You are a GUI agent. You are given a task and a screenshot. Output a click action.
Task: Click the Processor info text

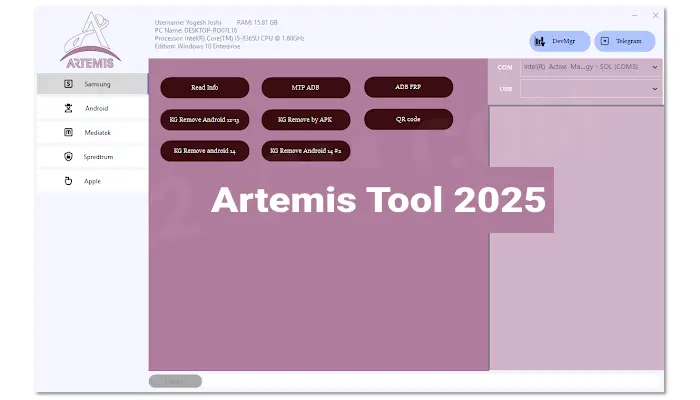pos(229,38)
